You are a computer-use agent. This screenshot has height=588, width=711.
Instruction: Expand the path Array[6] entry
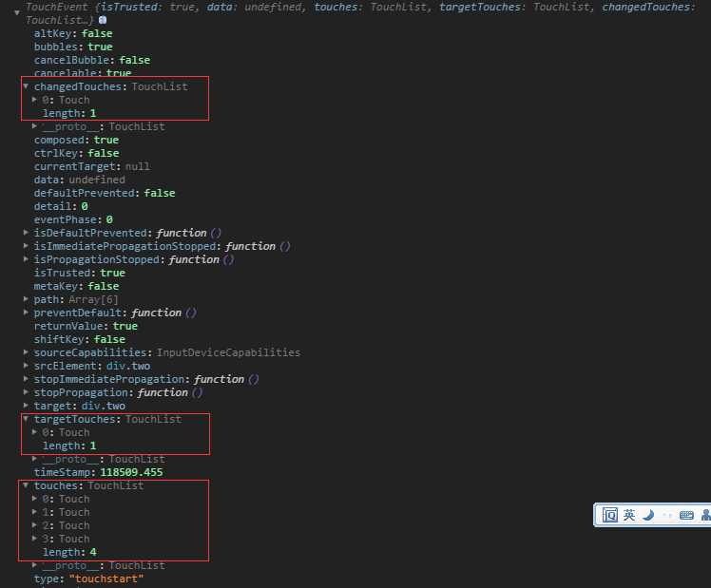click(x=26, y=299)
